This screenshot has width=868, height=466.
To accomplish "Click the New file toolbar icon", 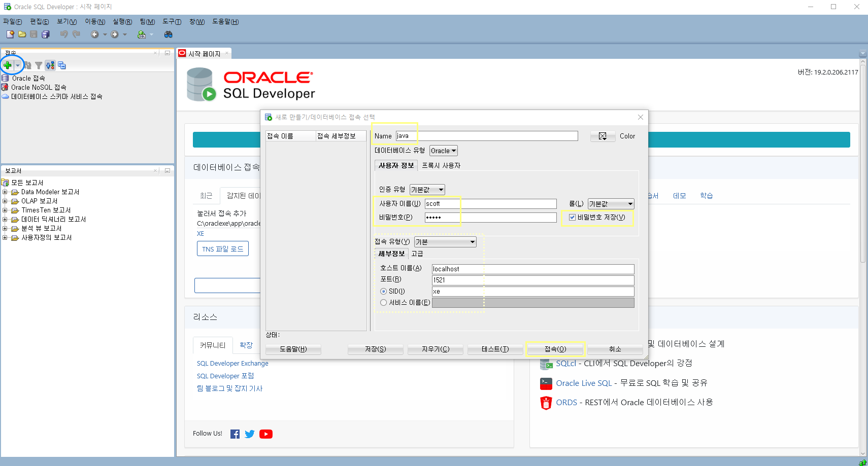I will (10, 34).
